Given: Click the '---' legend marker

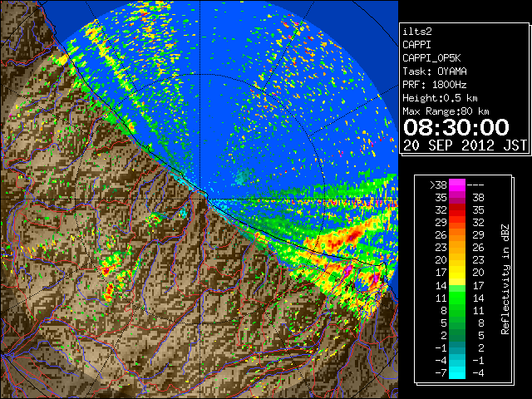Looking at the screenshot, I should (x=475, y=185).
